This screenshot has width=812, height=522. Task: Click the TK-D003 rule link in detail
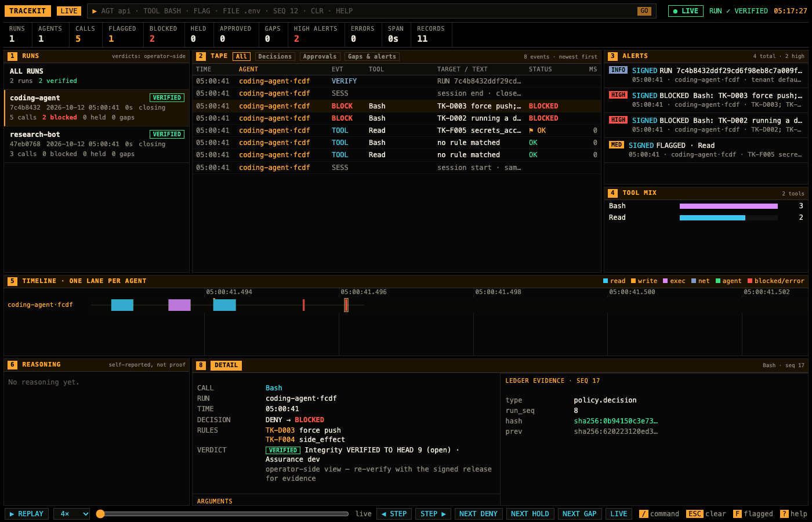point(279,430)
